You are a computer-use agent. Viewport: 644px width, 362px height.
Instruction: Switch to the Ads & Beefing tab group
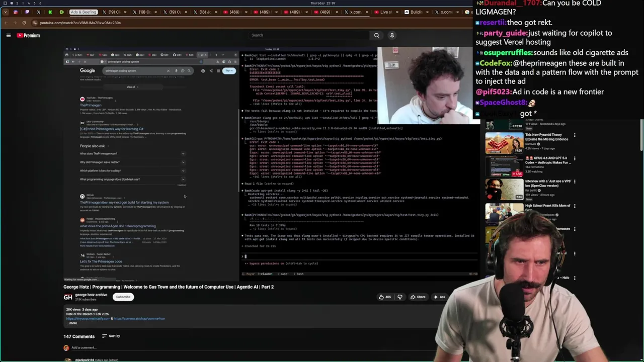(x=83, y=12)
